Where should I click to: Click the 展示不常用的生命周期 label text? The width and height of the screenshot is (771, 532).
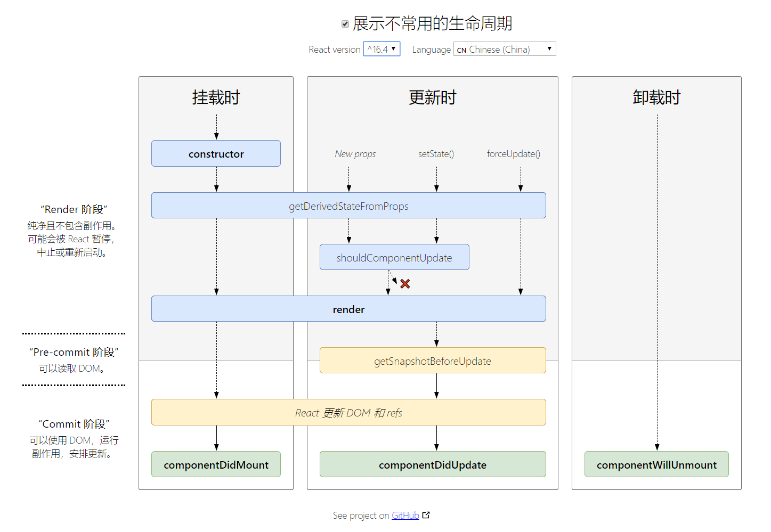(433, 23)
